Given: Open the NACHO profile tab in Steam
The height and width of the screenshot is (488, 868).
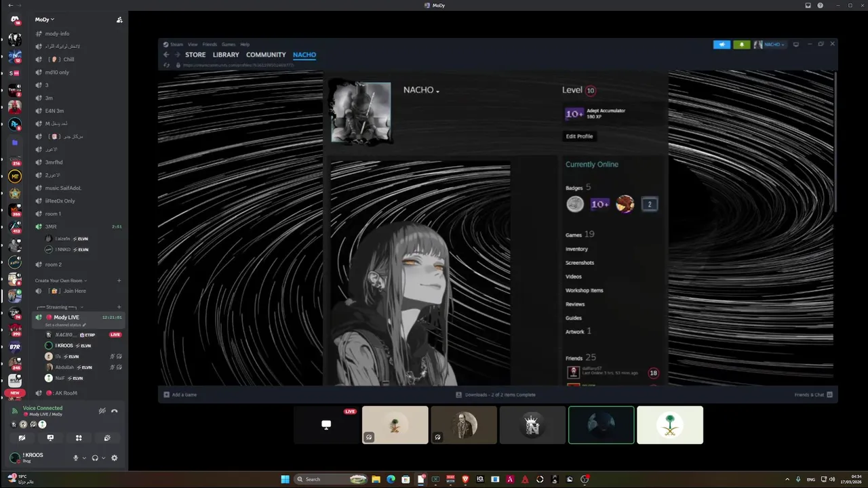Looking at the screenshot, I should tap(304, 55).
